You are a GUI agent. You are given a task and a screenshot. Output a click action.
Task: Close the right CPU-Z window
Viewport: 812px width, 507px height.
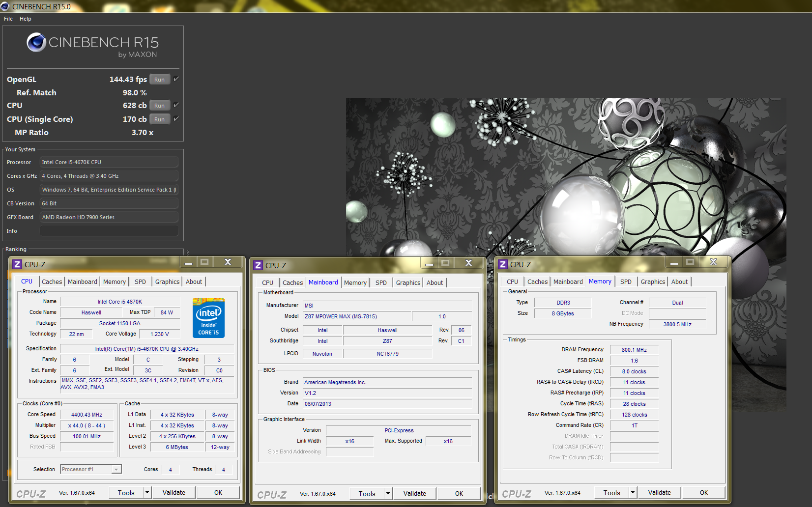pos(713,262)
